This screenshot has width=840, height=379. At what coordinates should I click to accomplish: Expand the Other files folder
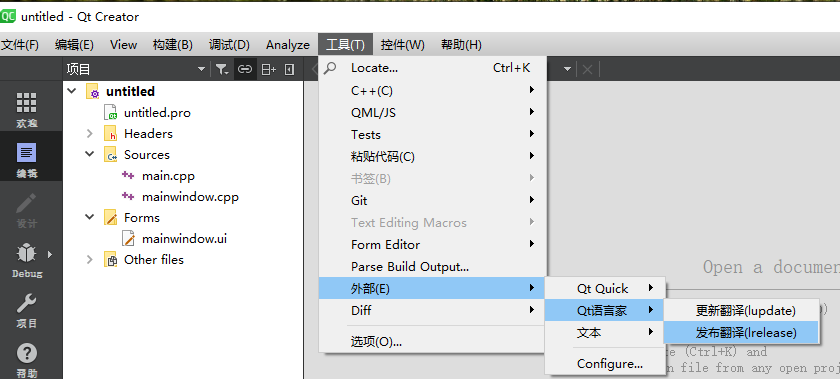89,260
